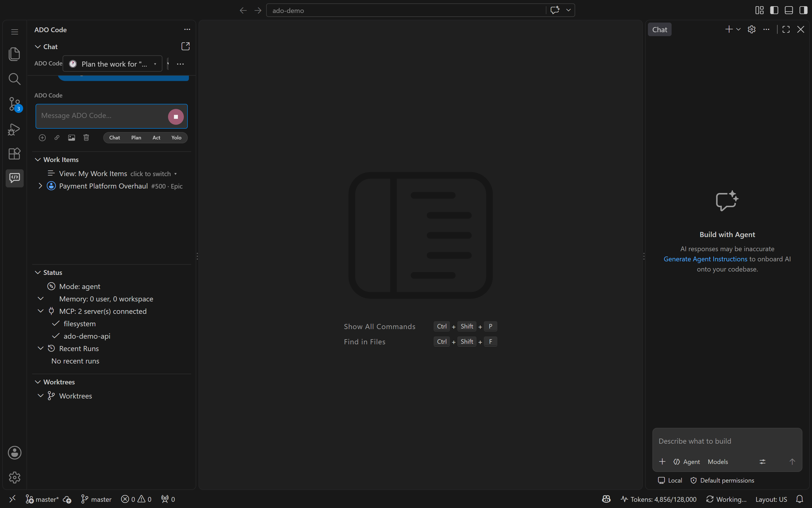
Task: Toggle the secondary side bar visibility
Action: [x=803, y=10]
